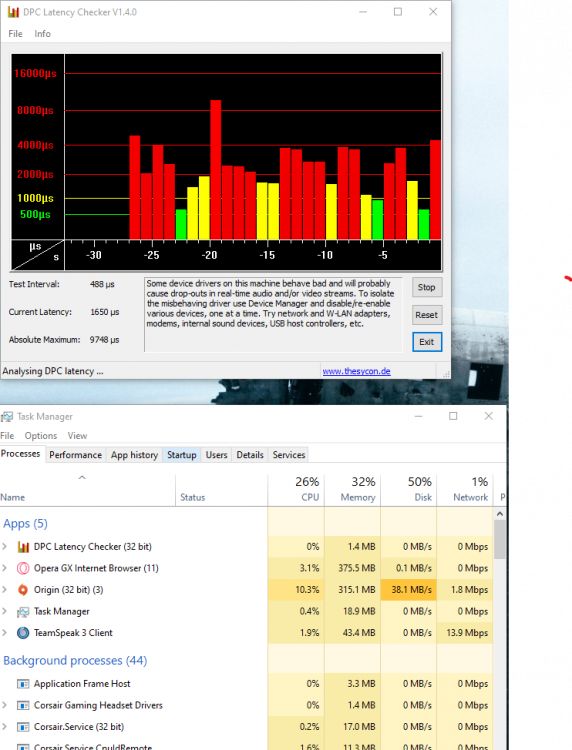Sort processes by the Network column header
The height and width of the screenshot is (750, 572).
coord(465,489)
